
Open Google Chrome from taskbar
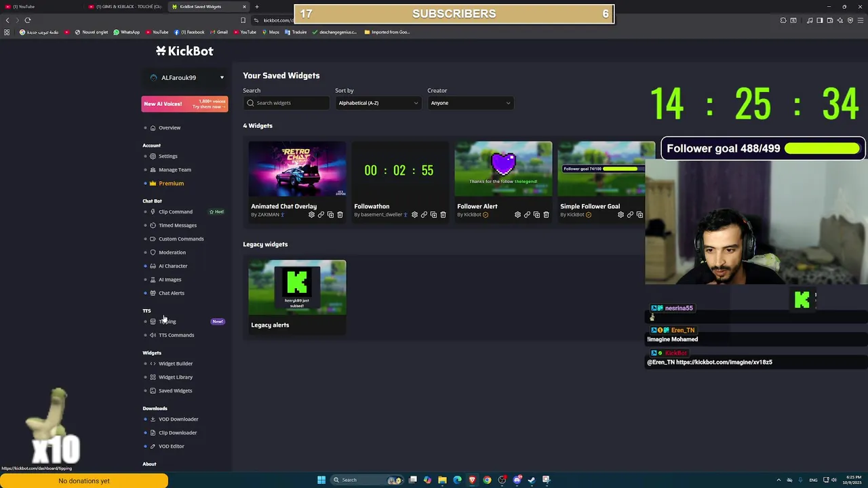(487, 480)
